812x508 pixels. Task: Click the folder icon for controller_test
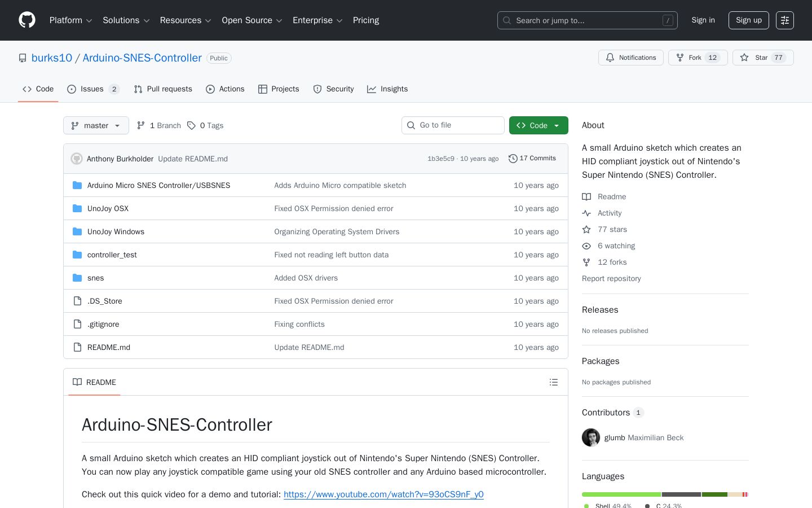tap(77, 255)
